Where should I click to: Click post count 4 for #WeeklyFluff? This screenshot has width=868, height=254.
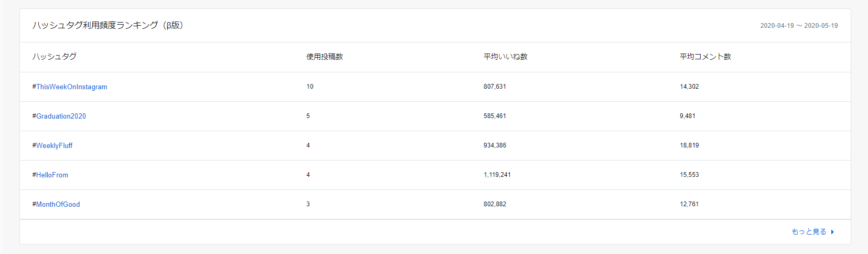308,145
